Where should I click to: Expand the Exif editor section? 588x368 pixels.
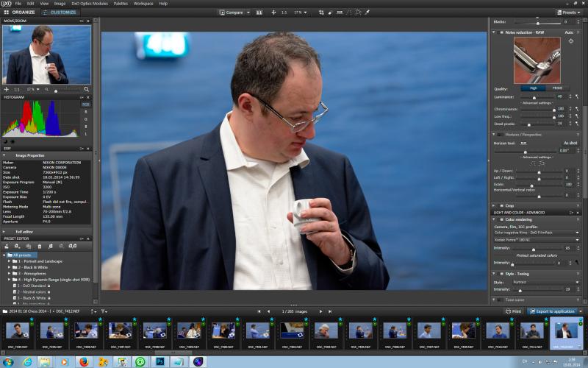coord(4,232)
